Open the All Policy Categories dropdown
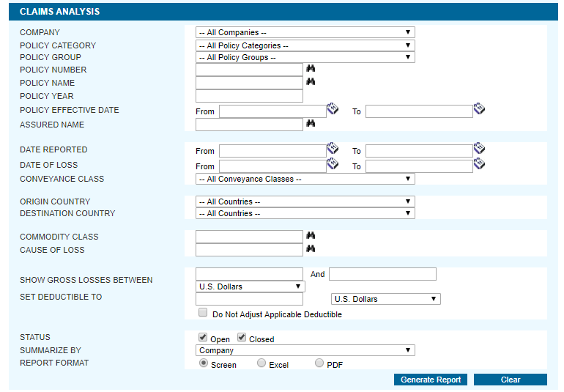Image resolution: width=564 pixels, height=392 pixels. (x=305, y=45)
